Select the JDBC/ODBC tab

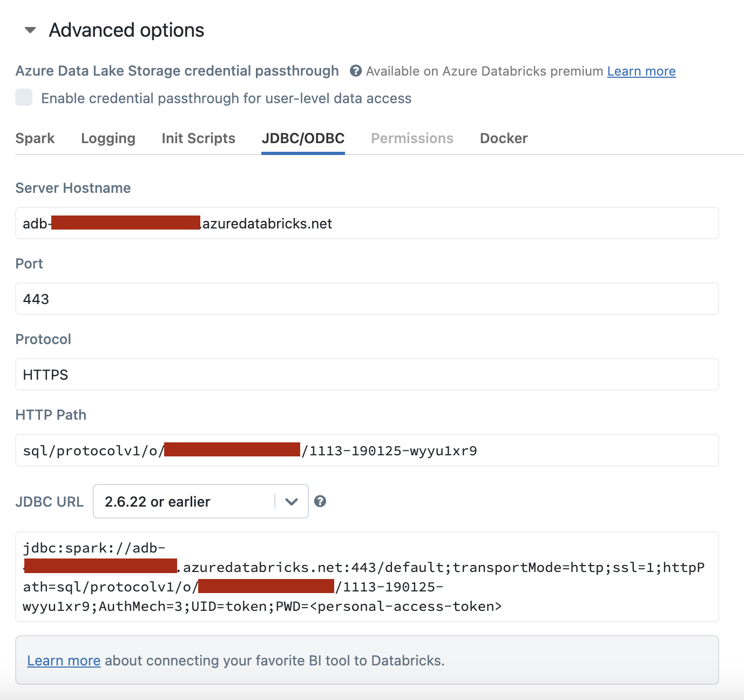(303, 138)
